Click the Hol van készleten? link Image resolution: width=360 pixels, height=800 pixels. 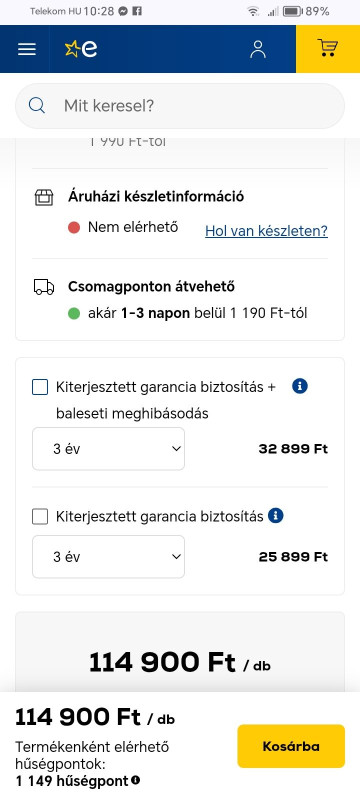click(x=266, y=231)
